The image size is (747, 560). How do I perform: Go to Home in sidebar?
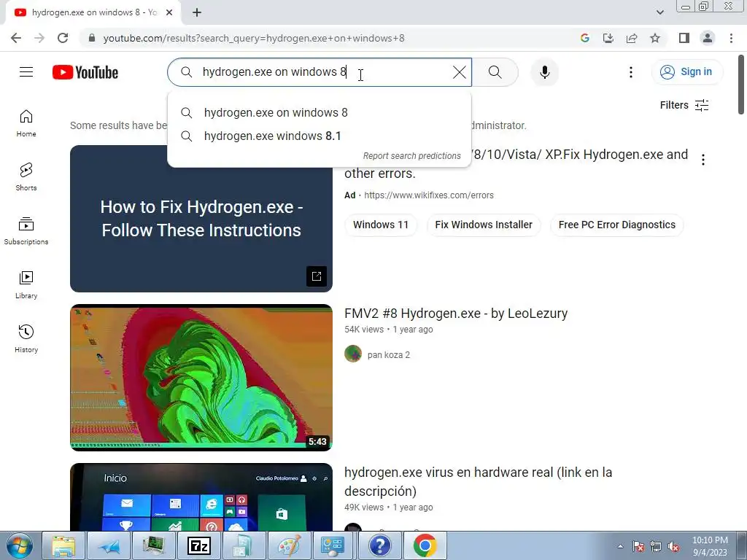click(x=26, y=123)
